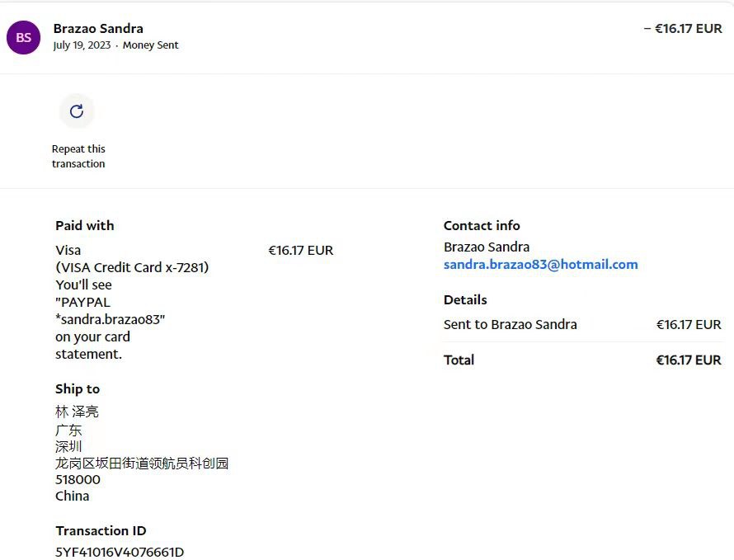Click the €16.17 EUR amount beside Visa
The width and height of the screenshot is (734, 560).
tap(300, 250)
